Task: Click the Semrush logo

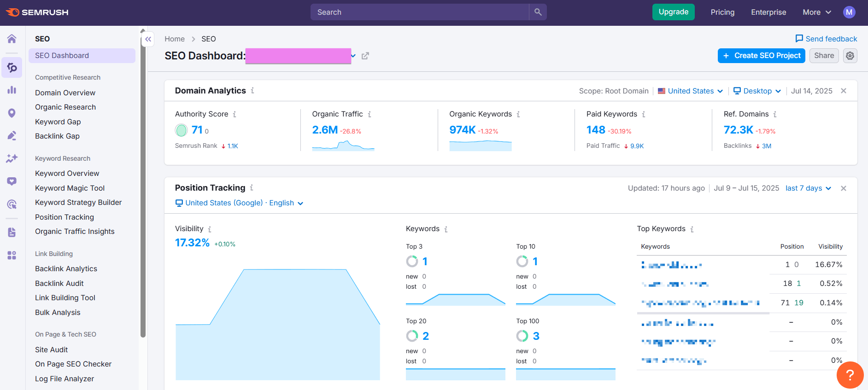Action: (37, 12)
